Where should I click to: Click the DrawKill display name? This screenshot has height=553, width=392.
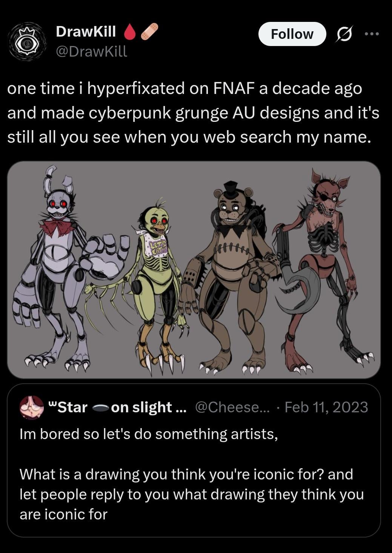click(86, 32)
